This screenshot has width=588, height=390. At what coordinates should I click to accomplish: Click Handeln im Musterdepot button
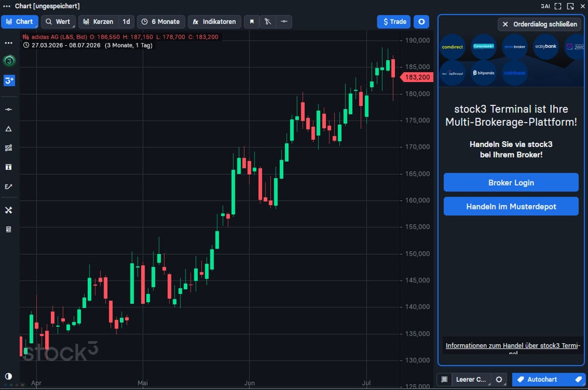pos(511,206)
